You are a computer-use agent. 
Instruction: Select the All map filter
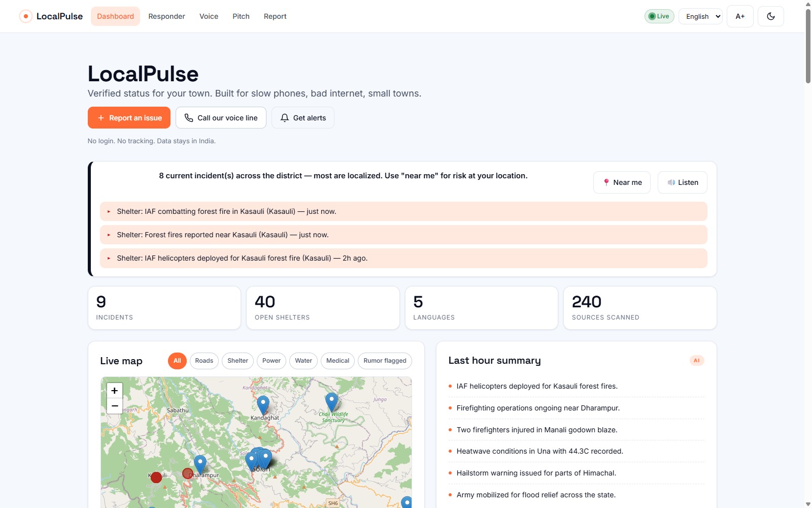click(x=177, y=361)
